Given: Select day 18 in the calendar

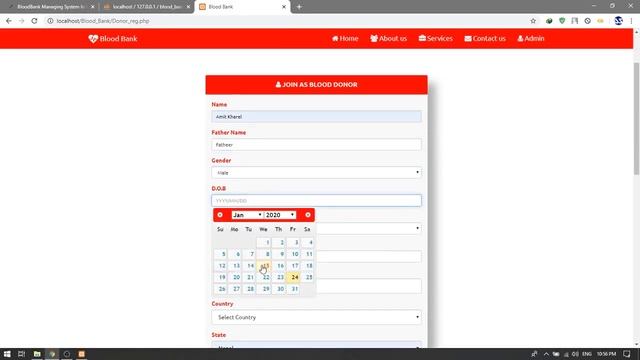Looking at the screenshot, I should click(307, 266).
